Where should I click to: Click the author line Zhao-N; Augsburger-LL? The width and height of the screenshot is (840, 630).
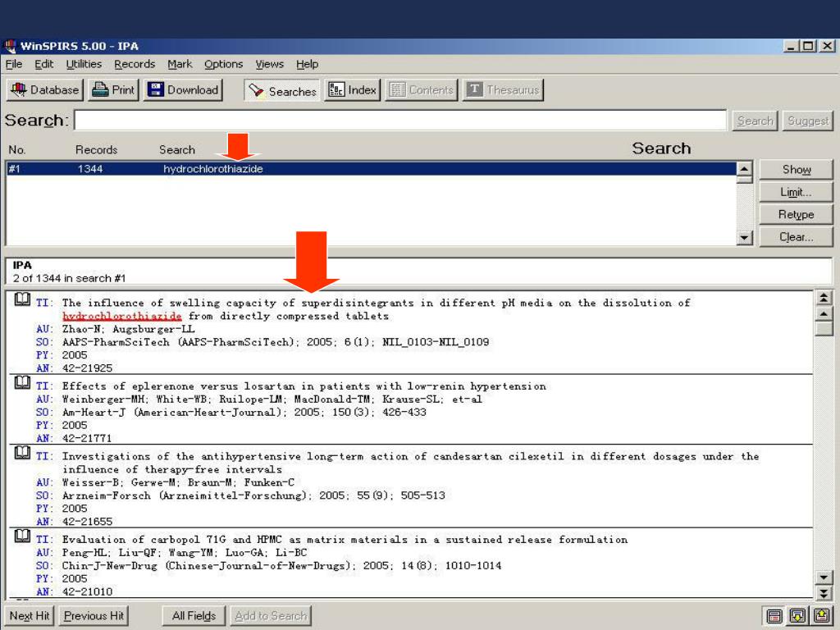tap(129, 329)
